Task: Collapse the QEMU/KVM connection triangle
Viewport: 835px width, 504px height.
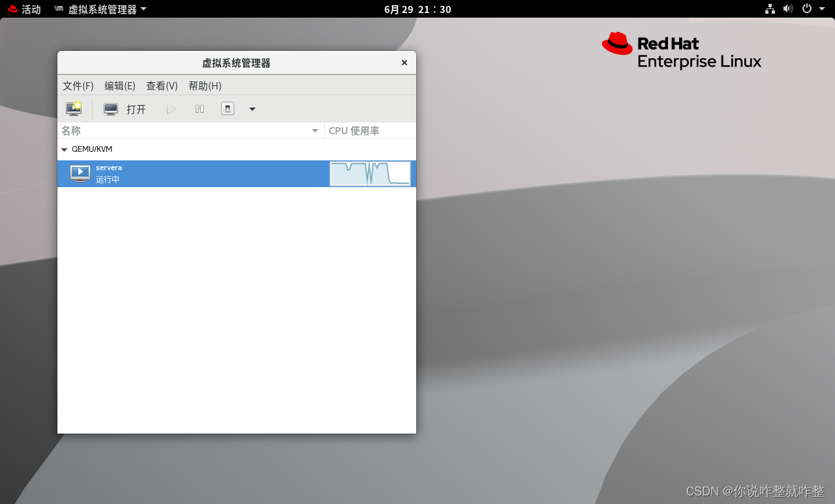Action: click(64, 149)
